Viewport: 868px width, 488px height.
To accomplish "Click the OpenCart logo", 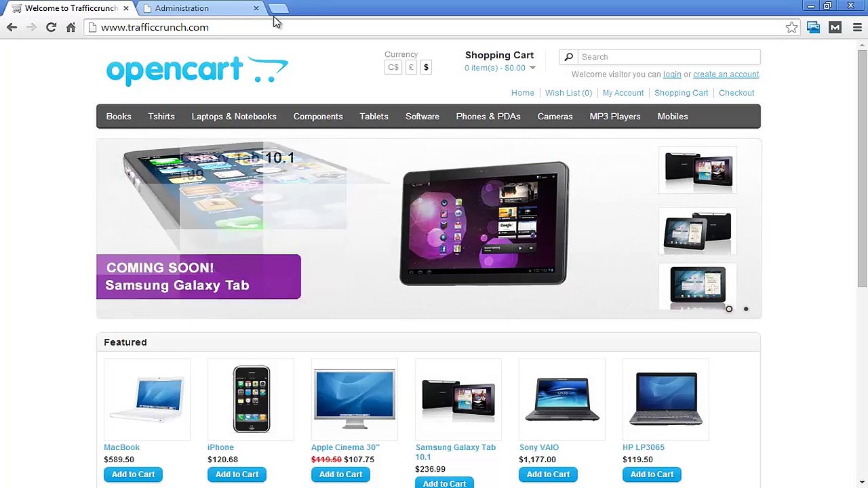I will tap(197, 70).
